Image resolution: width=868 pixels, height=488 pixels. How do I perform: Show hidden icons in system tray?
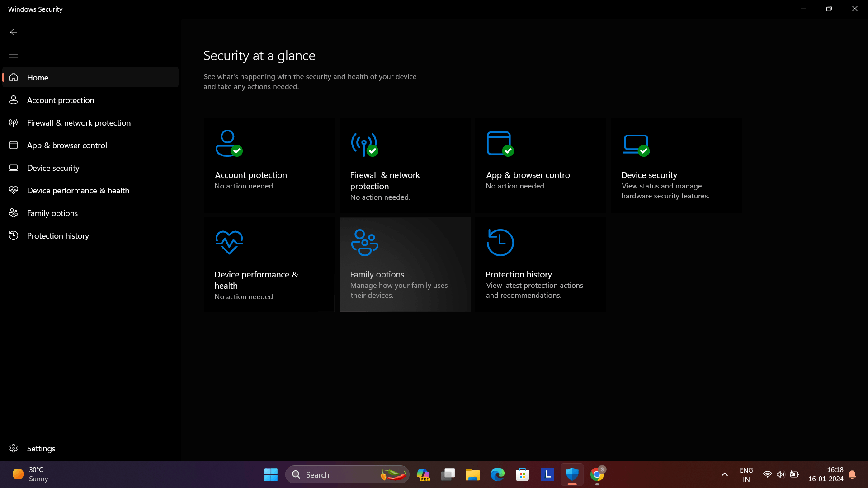(724, 474)
